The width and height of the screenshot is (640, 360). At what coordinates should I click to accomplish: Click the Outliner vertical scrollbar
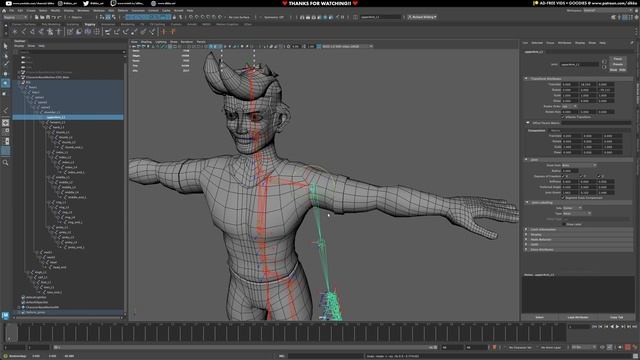pos(124,184)
